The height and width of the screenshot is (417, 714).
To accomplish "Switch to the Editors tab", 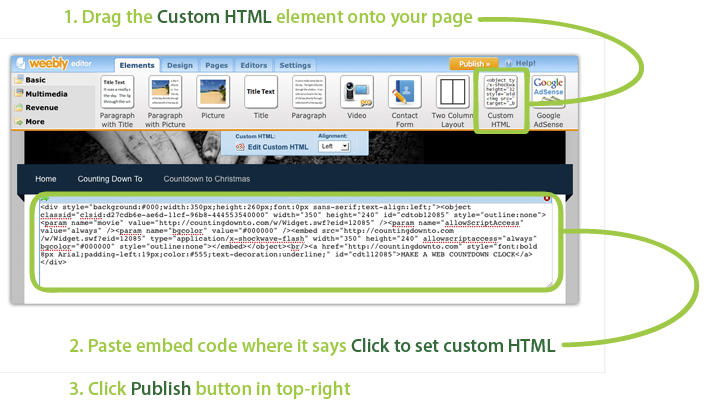I will [254, 66].
